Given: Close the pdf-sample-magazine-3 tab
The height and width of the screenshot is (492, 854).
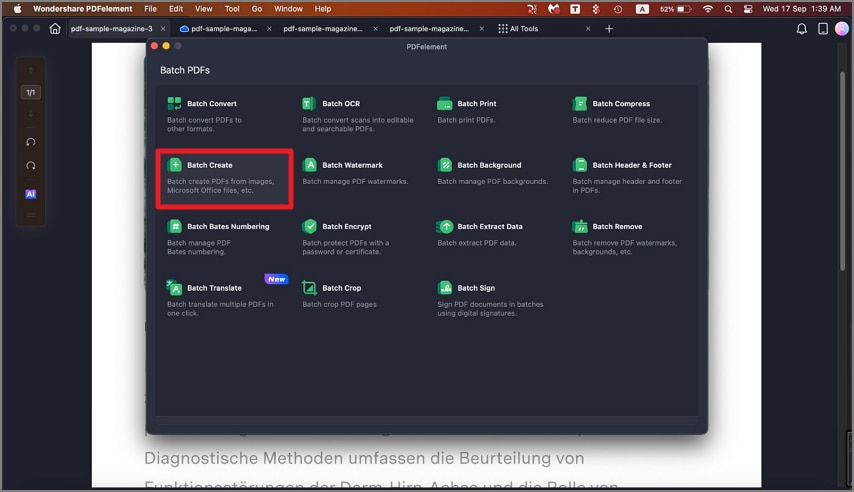Looking at the screenshot, I should point(163,28).
